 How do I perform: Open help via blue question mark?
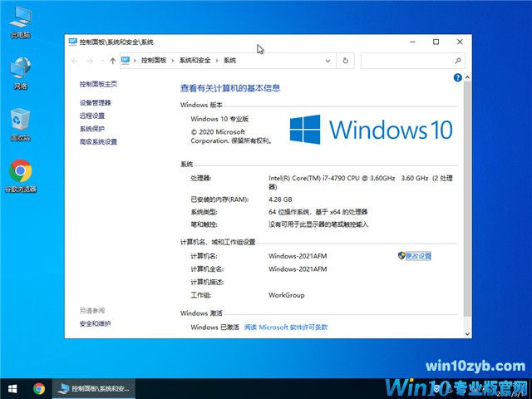click(x=457, y=77)
